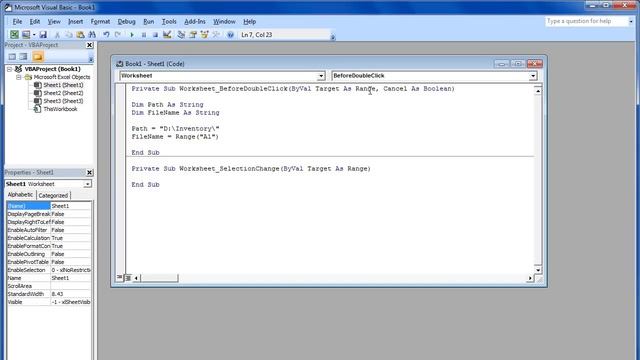Open Properties Window toolbar icon
Screen dimensions: 640x360
coord(193,35)
